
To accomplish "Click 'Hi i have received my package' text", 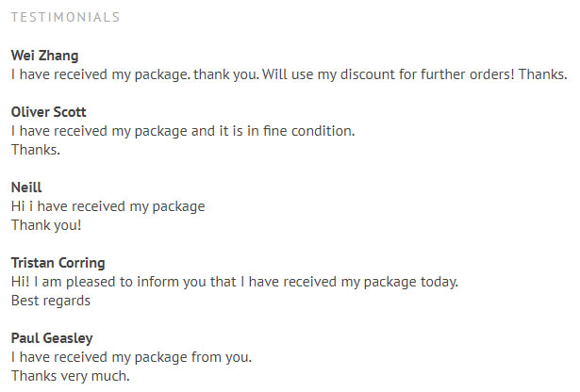I will click(108, 206).
